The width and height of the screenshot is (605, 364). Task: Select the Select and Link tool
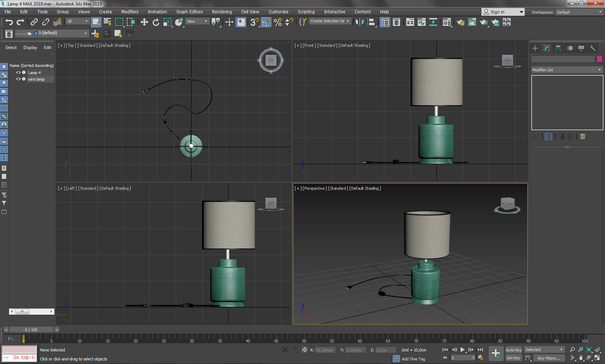click(x=34, y=22)
